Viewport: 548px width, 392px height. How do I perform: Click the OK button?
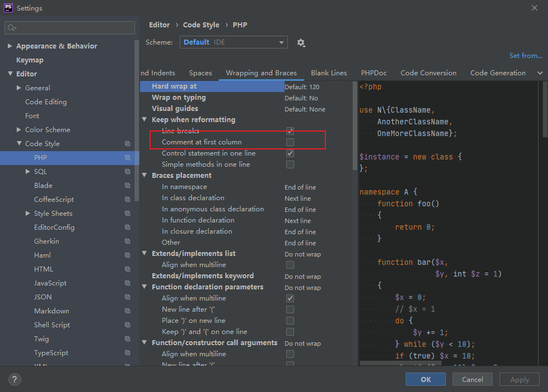pos(426,379)
